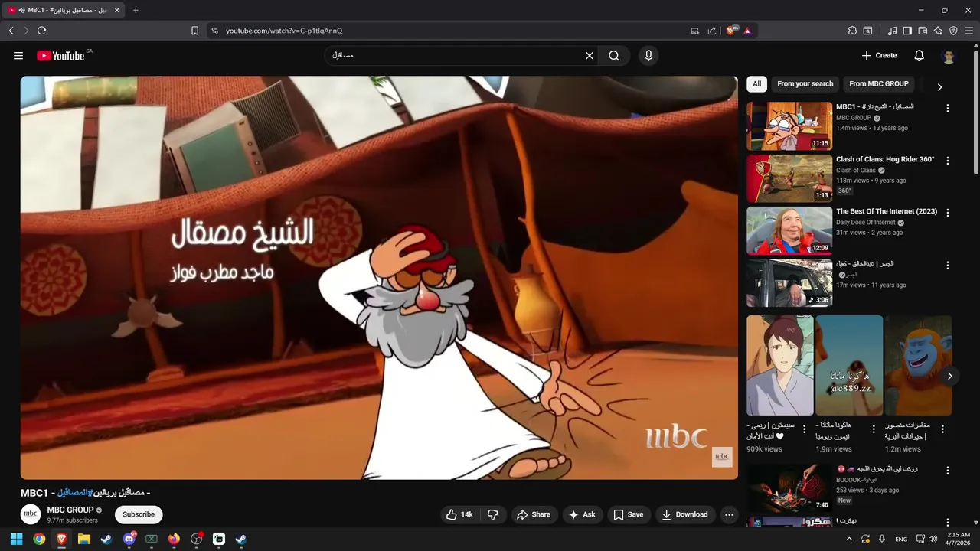Go back to the previous page
Viewport: 980px width, 551px height.
click(x=11, y=31)
